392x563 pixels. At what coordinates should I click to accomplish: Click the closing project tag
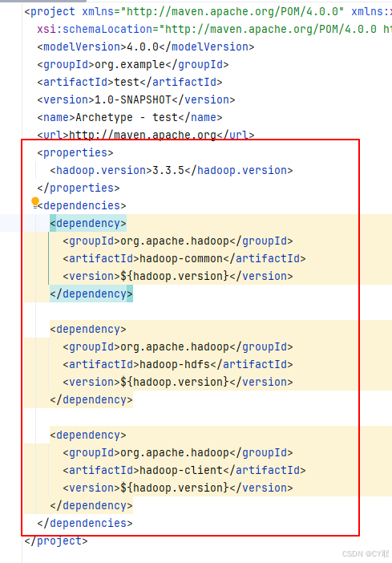tap(56, 541)
